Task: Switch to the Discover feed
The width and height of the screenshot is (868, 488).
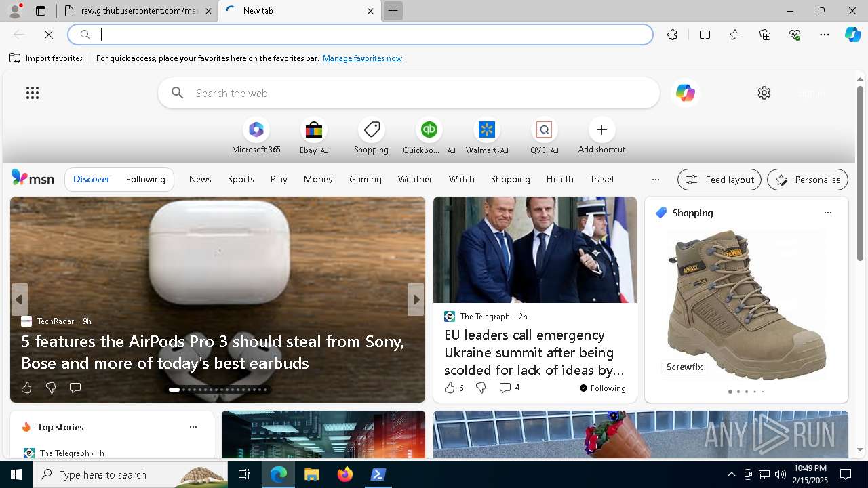Action: click(x=92, y=179)
